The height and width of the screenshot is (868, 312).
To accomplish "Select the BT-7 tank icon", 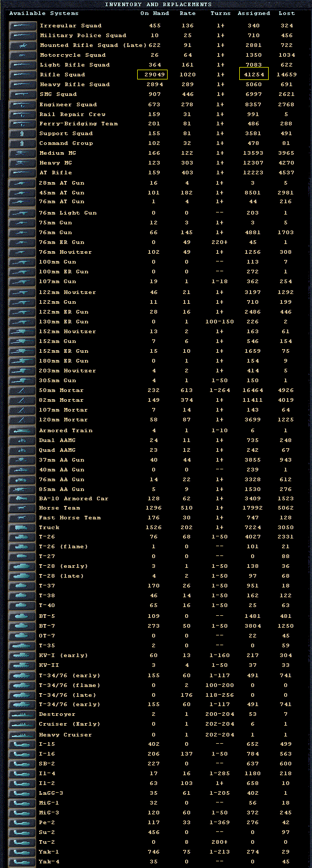I will tap(23, 626).
